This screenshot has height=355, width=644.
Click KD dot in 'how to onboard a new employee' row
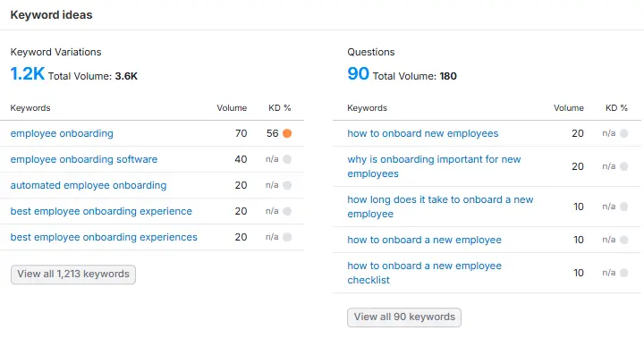point(624,240)
